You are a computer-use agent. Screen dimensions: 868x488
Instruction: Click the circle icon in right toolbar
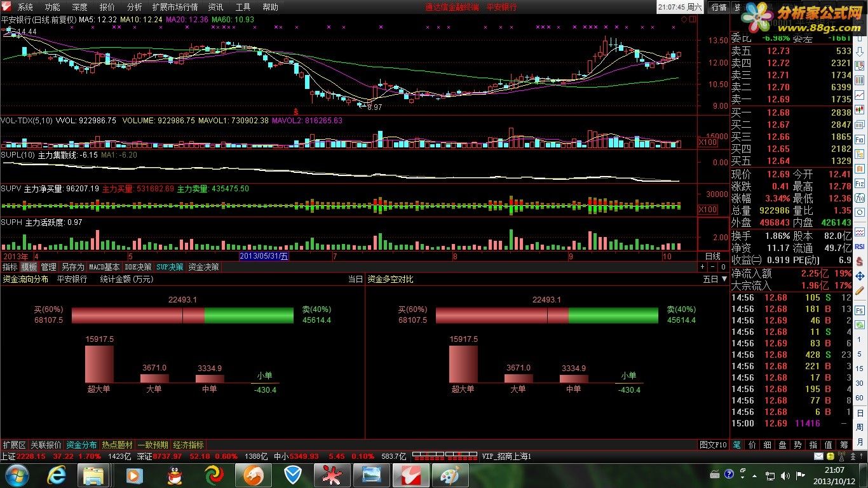point(859,212)
